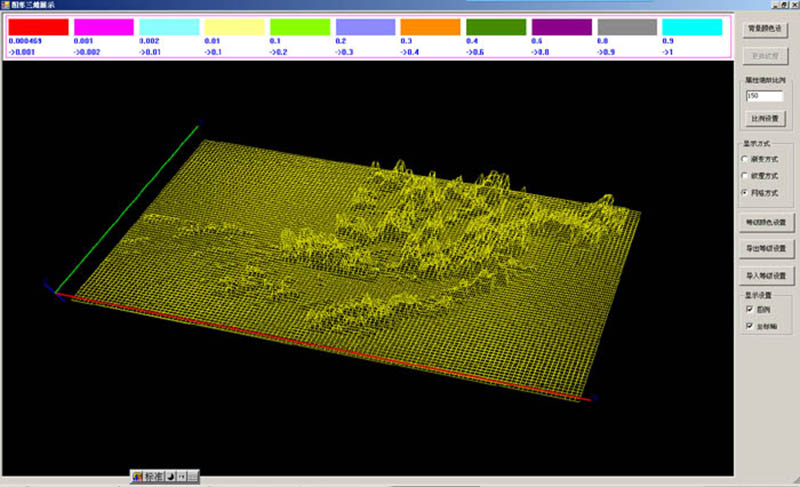Click the red legend swatch for 0.000469
The width and height of the screenshot is (800, 487).
click(38, 27)
